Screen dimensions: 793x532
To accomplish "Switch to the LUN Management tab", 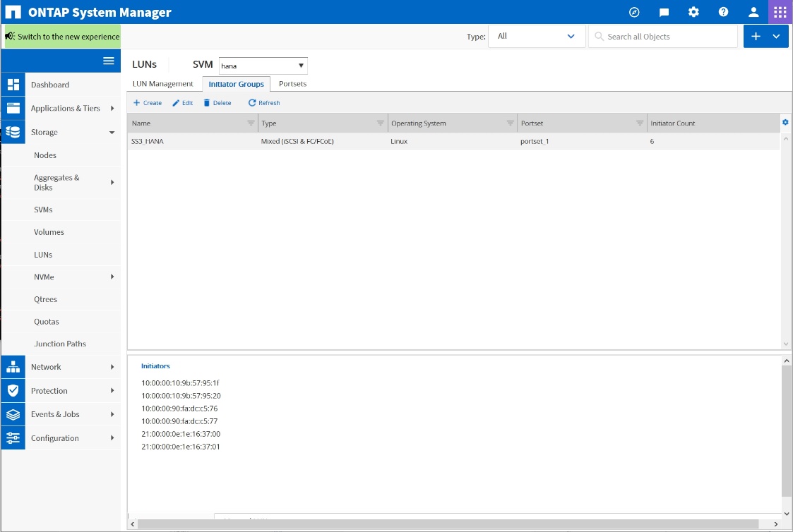I will [162, 84].
